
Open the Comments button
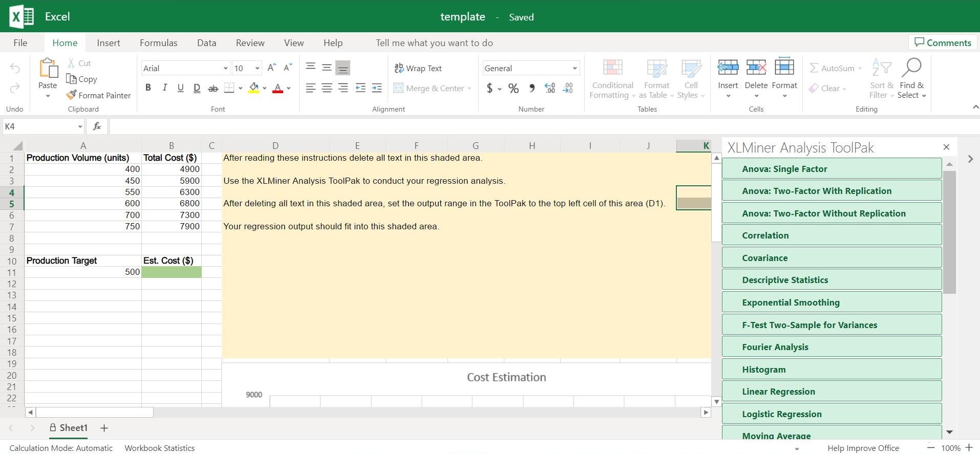(x=943, y=42)
